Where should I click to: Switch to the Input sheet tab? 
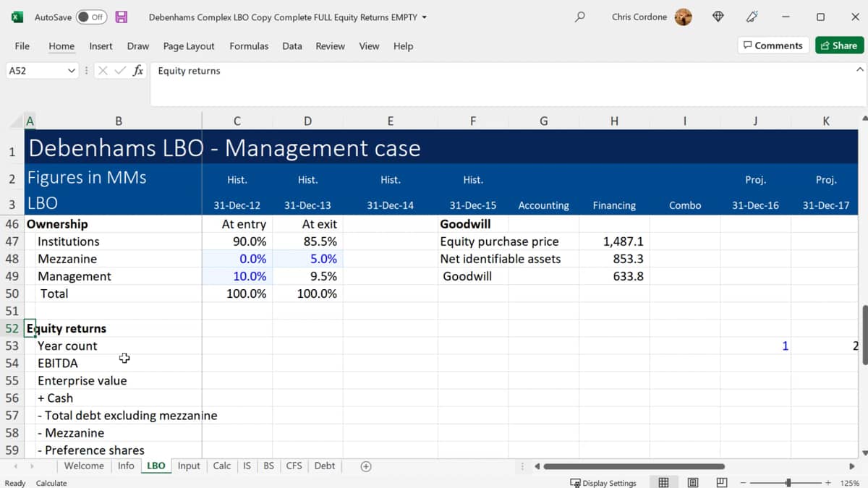(x=189, y=466)
